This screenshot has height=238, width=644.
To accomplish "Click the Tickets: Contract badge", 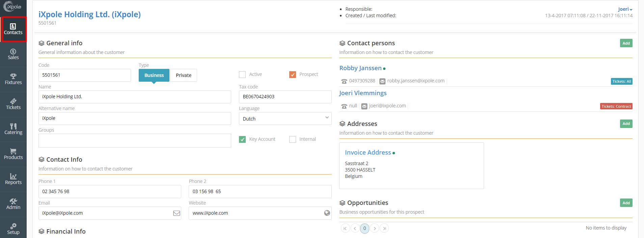I will tap(616, 106).
